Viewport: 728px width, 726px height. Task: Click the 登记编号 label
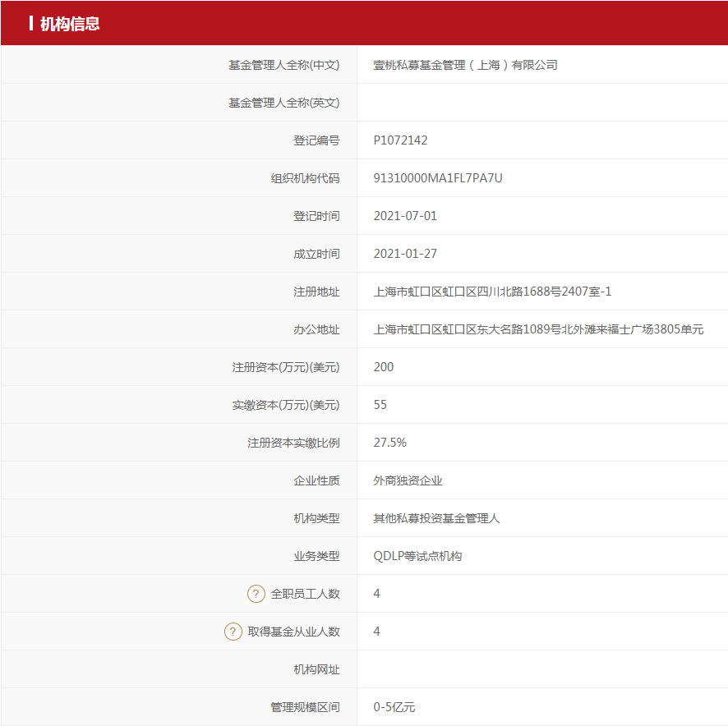(x=316, y=140)
